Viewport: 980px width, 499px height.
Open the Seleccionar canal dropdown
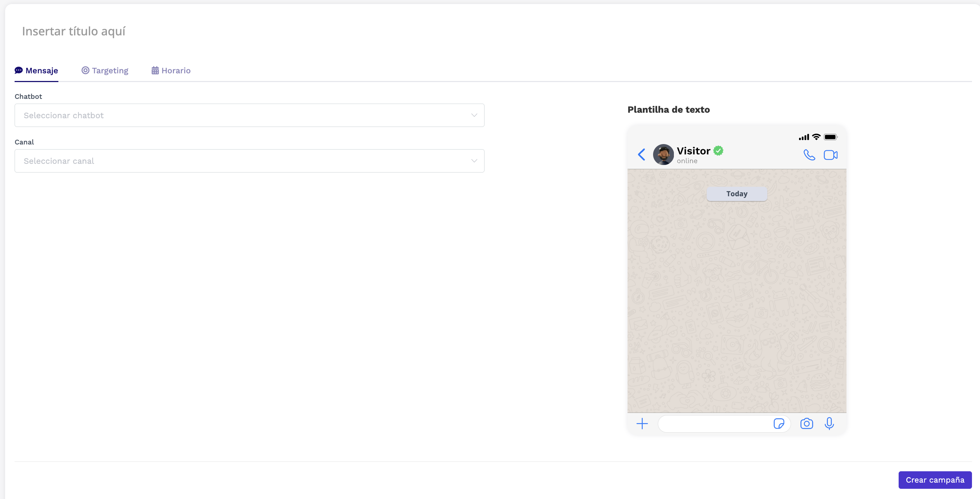coord(249,161)
